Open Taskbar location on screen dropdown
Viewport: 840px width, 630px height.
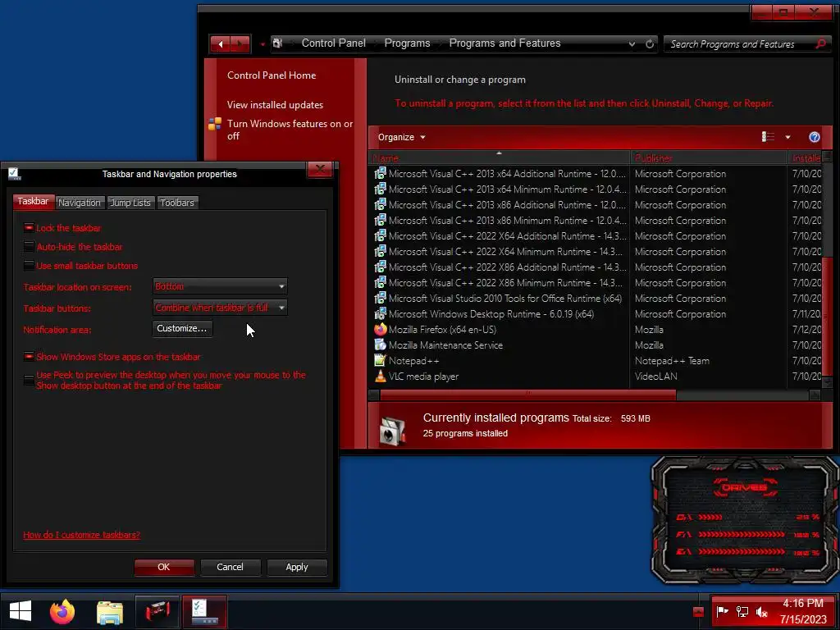tap(220, 286)
